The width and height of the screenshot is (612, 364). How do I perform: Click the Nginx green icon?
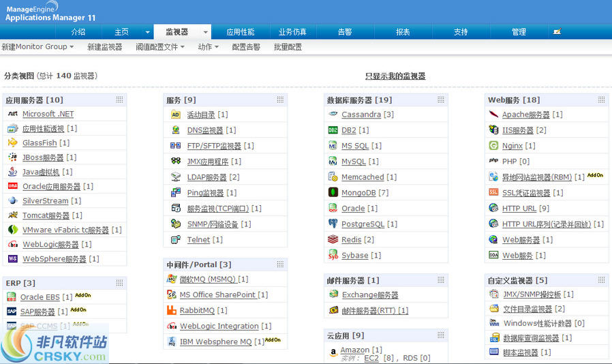pyautogui.click(x=493, y=146)
